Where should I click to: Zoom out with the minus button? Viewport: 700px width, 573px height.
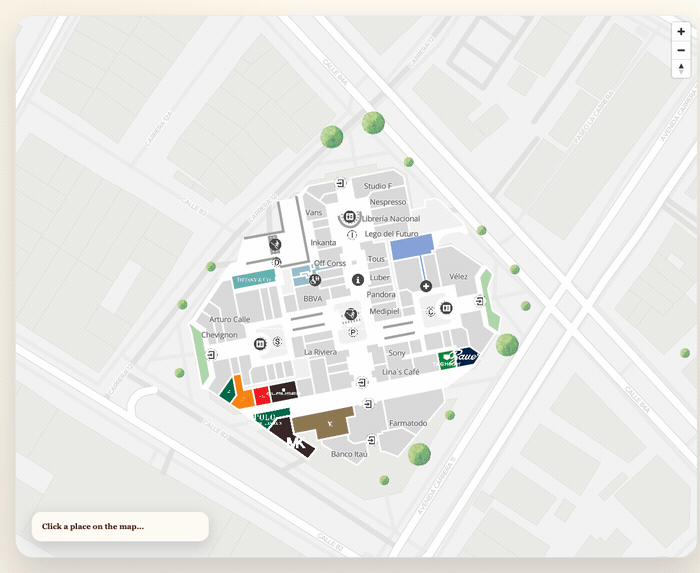[681, 50]
